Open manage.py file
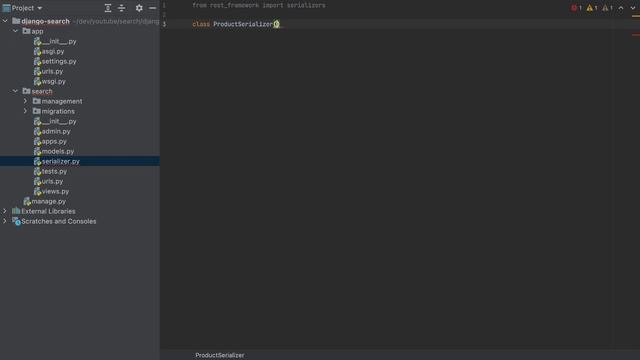Image resolution: width=640 pixels, height=360 pixels. click(x=48, y=201)
